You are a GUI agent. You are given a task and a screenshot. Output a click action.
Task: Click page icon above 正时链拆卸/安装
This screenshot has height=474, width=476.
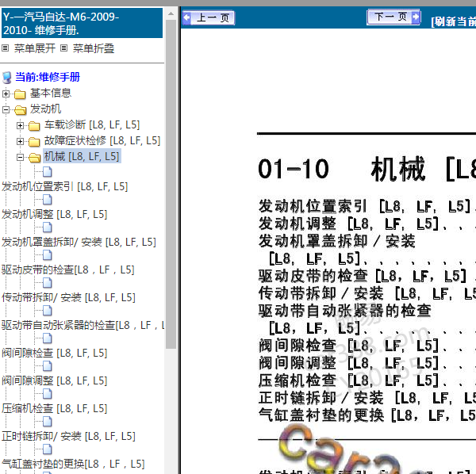47,421
